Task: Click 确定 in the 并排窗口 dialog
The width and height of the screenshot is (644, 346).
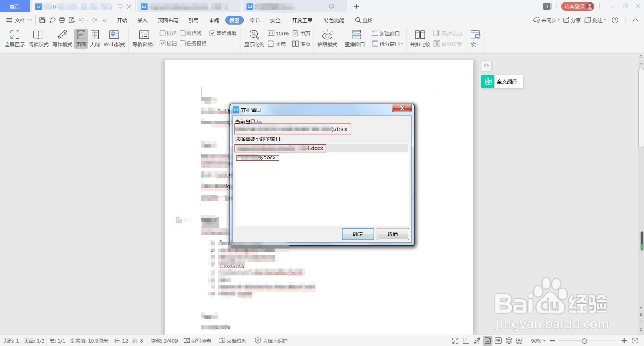Action: tap(358, 234)
